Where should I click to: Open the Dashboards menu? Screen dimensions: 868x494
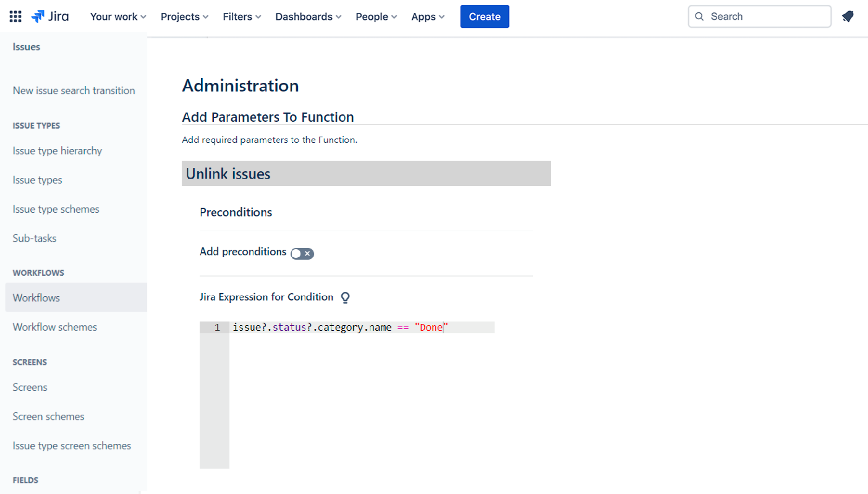(x=308, y=17)
